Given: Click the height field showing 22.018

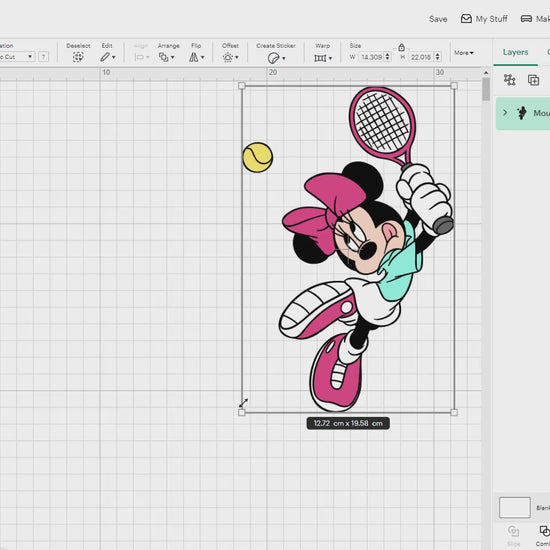Looking at the screenshot, I should (x=421, y=56).
